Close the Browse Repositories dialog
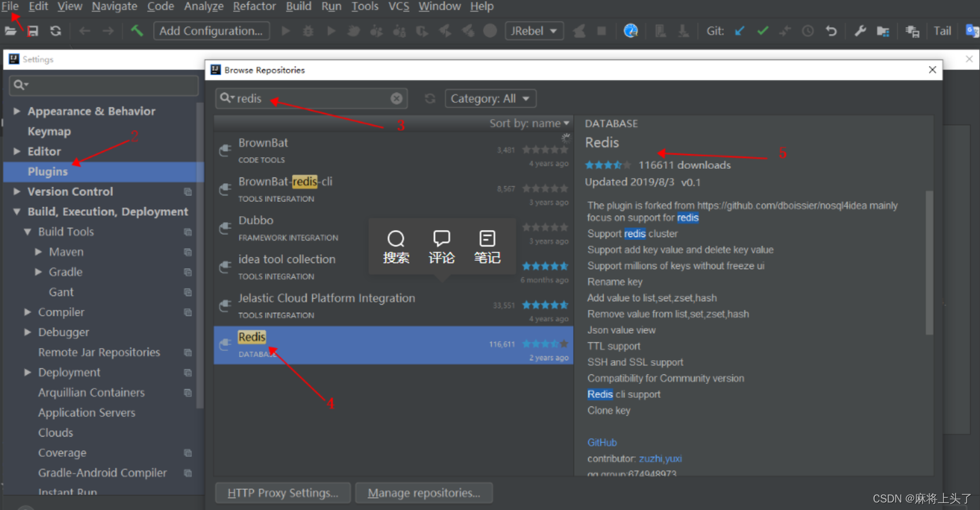Image resolution: width=980 pixels, height=510 pixels. coord(932,70)
